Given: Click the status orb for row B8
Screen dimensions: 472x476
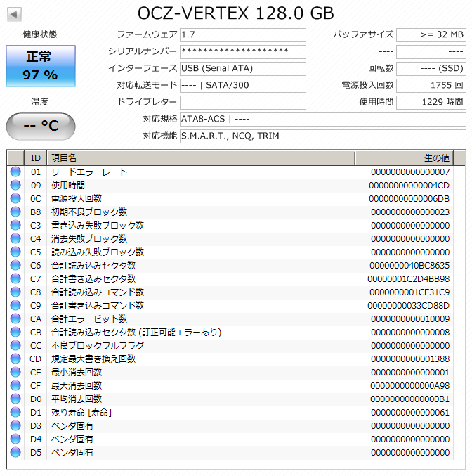Looking at the screenshot, I should pyautogui.click(x=15, y=212).
